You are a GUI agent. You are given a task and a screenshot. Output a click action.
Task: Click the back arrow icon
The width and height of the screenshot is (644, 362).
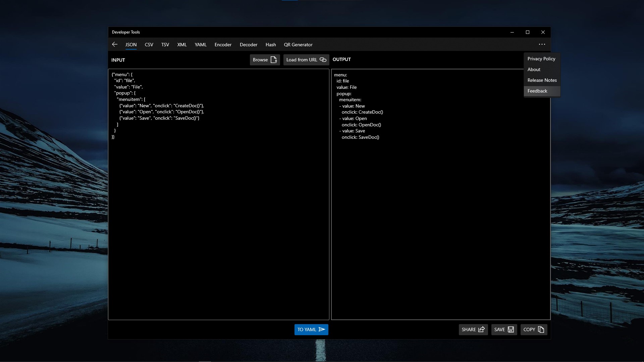coord(115,45)
